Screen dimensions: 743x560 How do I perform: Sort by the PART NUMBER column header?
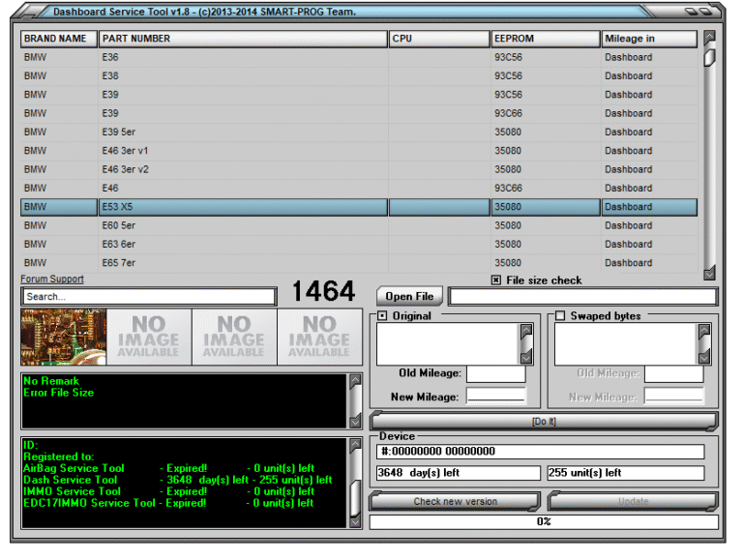point(243,39)
